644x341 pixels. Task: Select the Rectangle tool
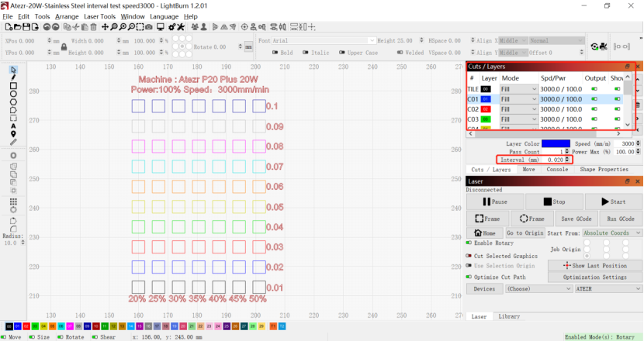tap(13, 86)
